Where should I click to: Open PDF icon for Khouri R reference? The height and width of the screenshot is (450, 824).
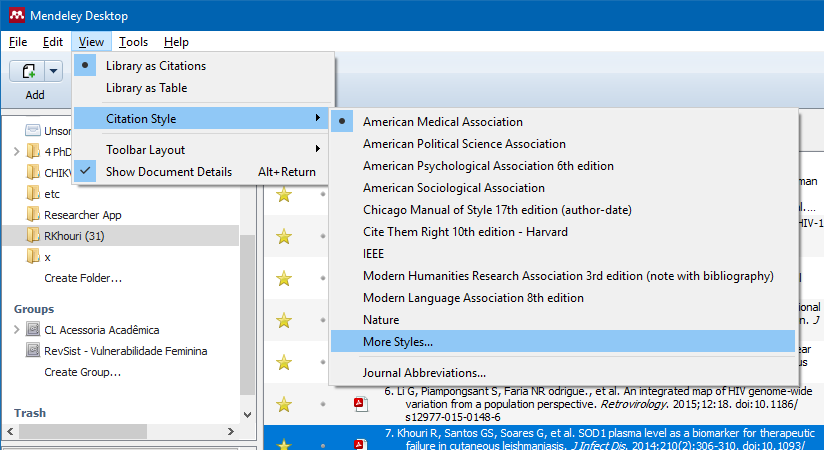[360, 445]
